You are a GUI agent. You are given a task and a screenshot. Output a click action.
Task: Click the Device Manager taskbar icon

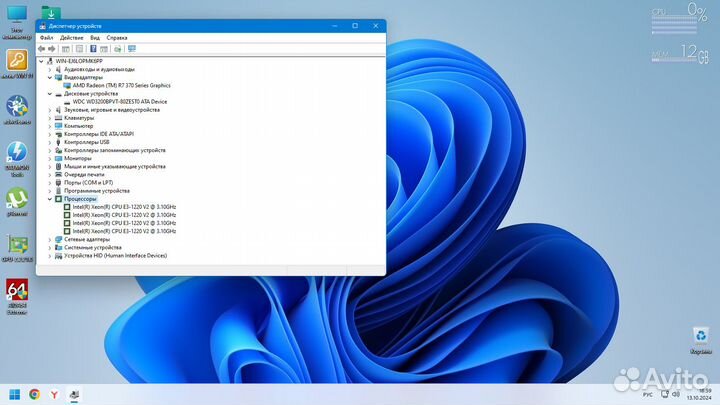74,394
